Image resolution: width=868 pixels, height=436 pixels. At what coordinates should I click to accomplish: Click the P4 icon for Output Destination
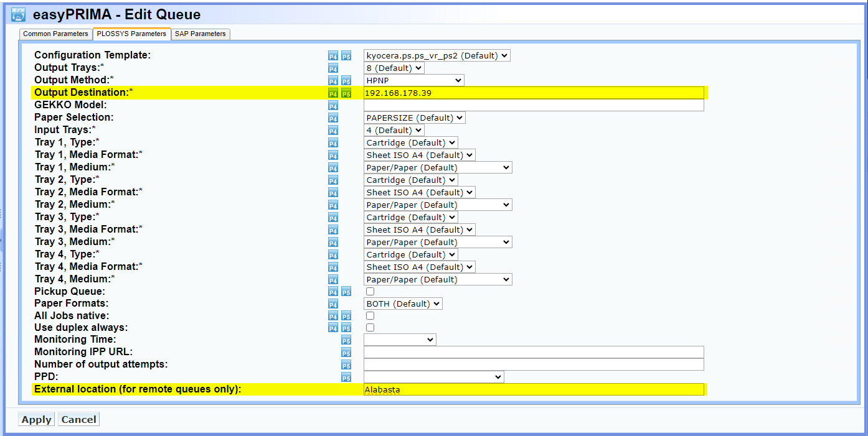(x=333, y=93)
